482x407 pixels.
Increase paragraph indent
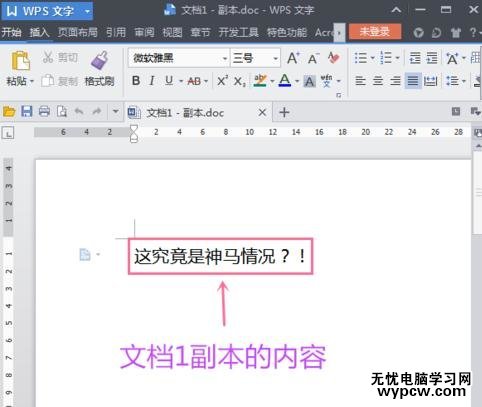tap(432, 58)
